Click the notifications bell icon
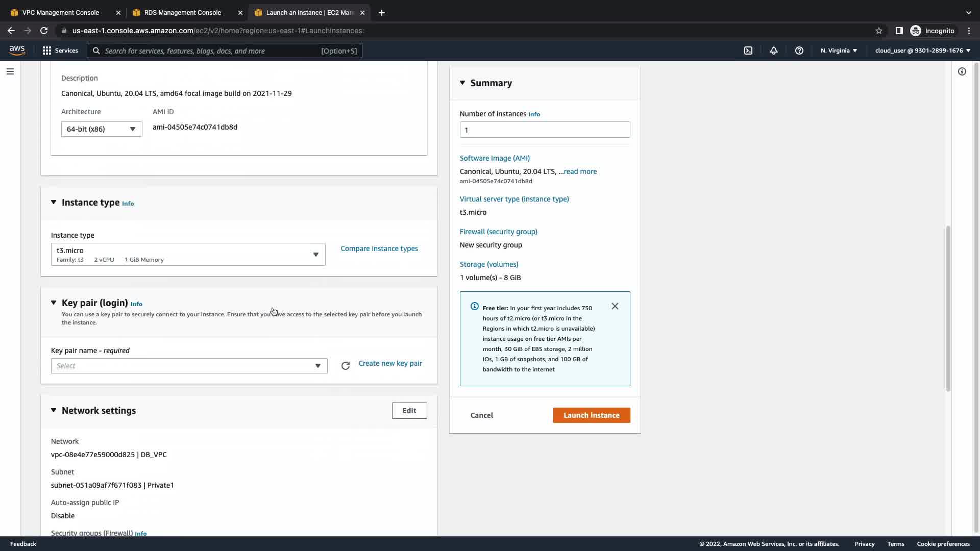 [x=774, y=51]
